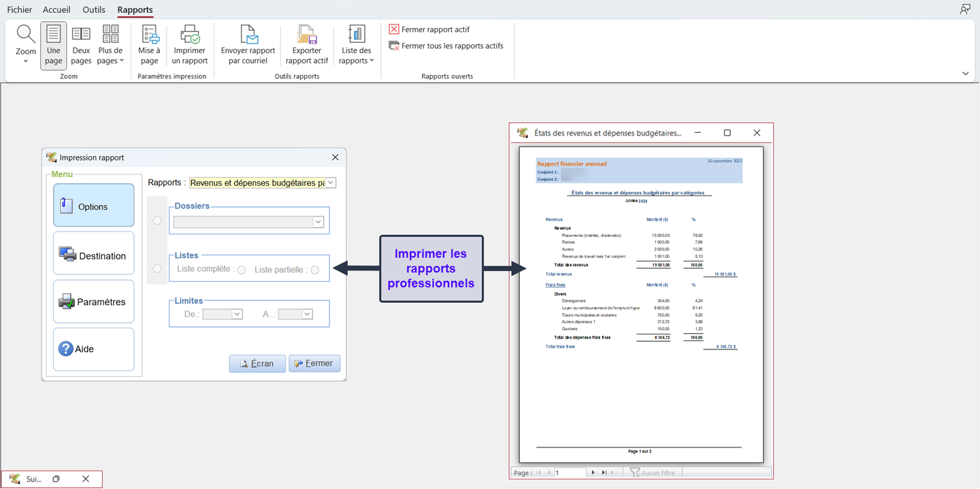Select the Dossiers radio button
This screenshot has height=489, width=980.
157,221
